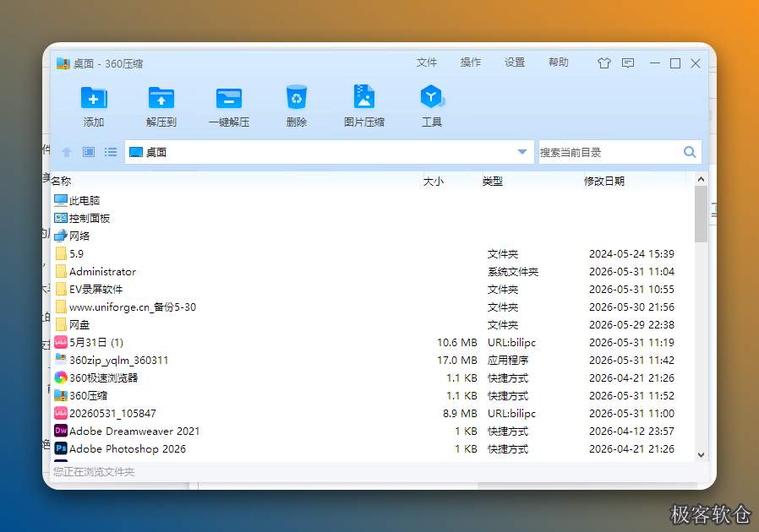Click the 删除 (Delete) recycle icon
Image resolution: width=759 pixels, height=532 pixels.
click(296, 98)
